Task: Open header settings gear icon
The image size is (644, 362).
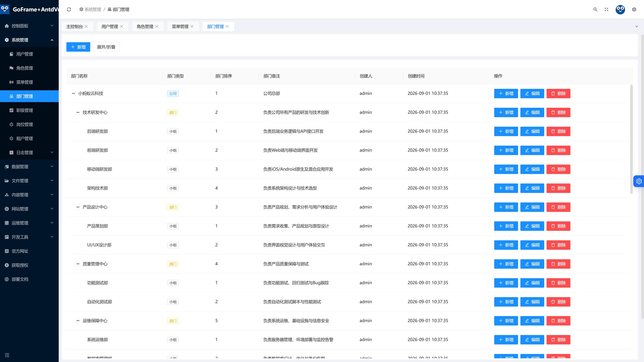Action: 634,10
